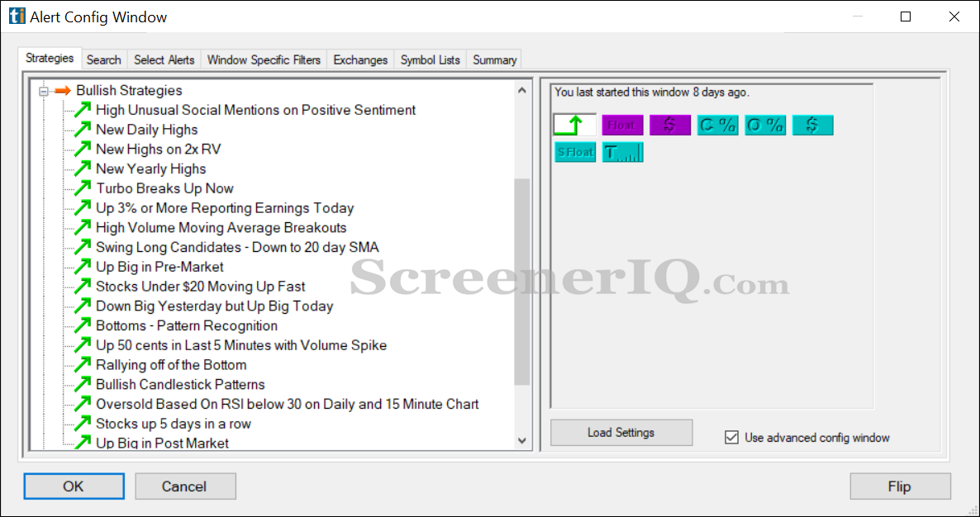
Task: Select Up Big in Post Market strategy
Action: click(x=163, y=443)
